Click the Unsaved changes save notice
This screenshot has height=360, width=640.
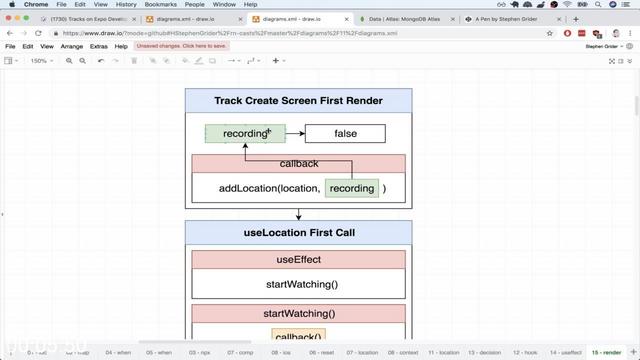[181, 46]
